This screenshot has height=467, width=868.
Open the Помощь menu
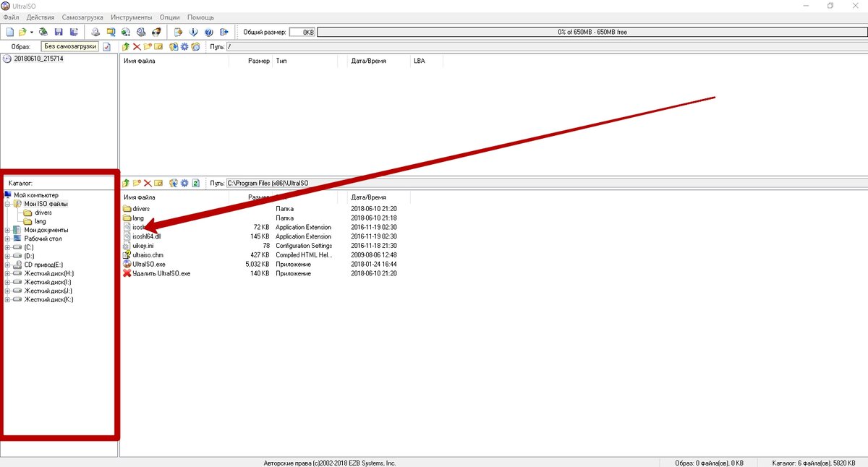pos(200,17)
